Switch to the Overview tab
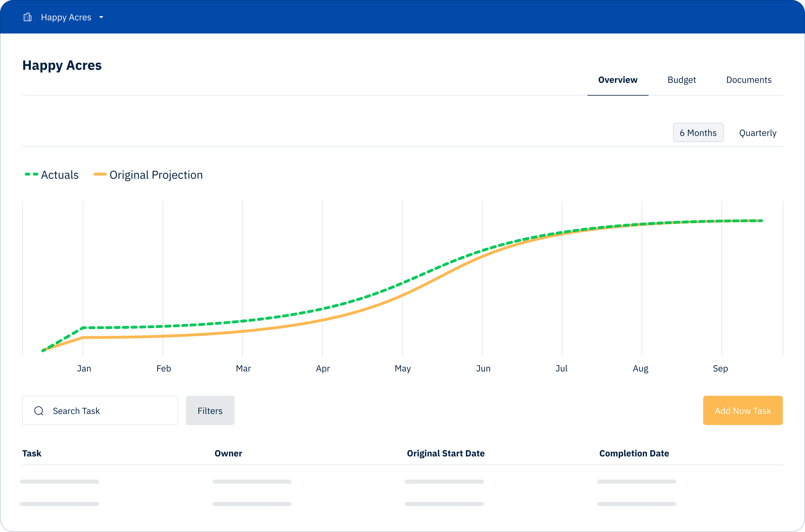Viewport: 805px width, 532px height. pyautogui.click(x=617, y=80)
